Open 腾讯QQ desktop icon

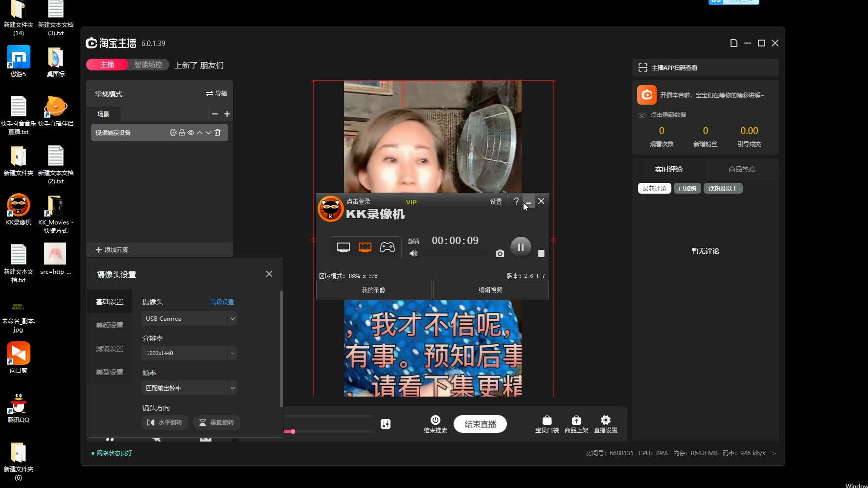point(19,408)
